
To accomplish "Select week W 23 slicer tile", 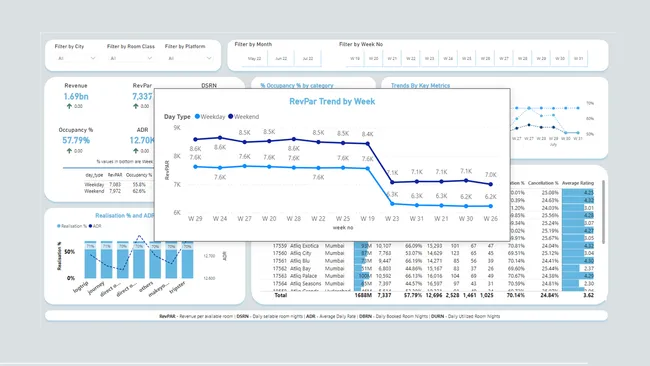I will pyautogui.click(x=429, y=58).
